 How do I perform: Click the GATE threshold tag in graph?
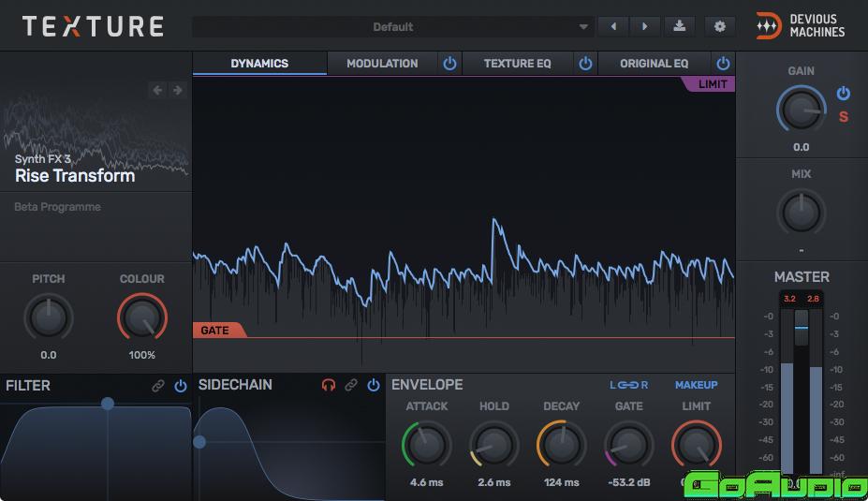(x=218, y=330)
